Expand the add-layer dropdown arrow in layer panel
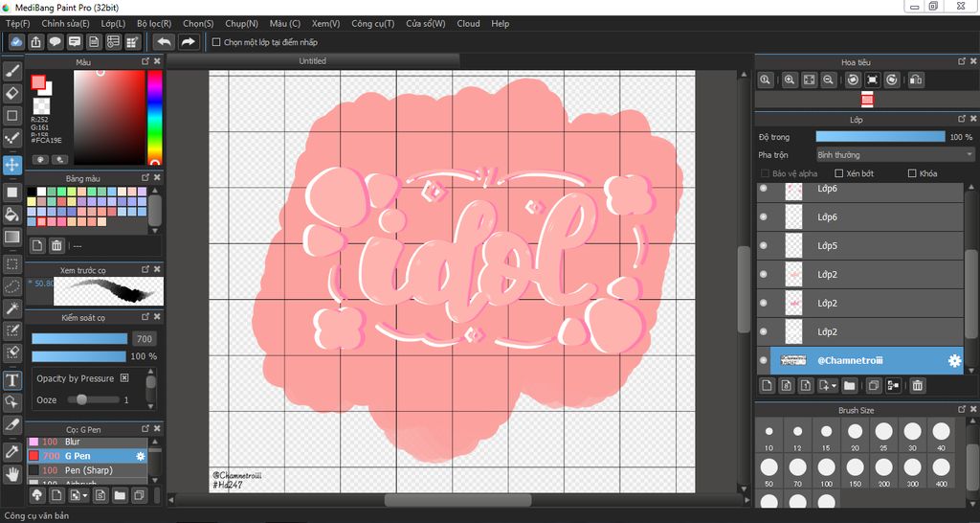980x523 pixels. pos(835,386)
